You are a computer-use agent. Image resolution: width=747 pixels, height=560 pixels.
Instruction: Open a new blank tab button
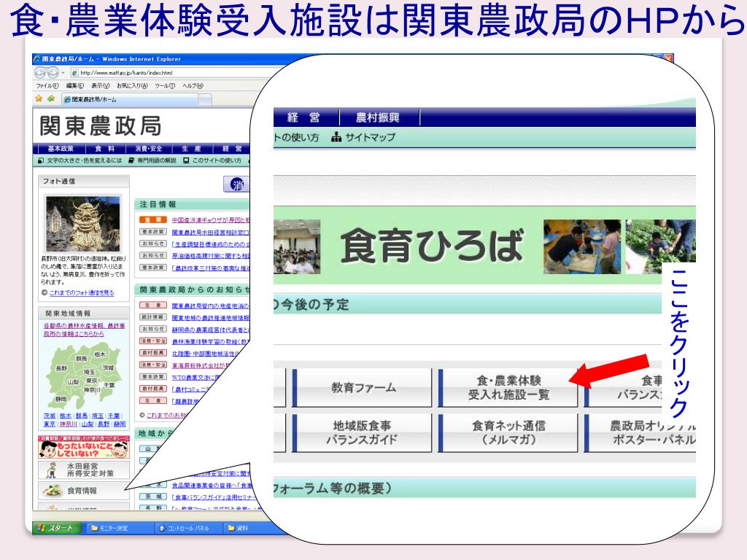205,99
